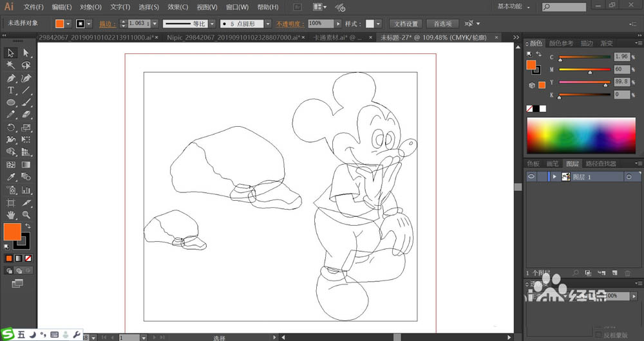644x341 pixels.
Task: Open the 5 点圆形 brush definition dropdown
Action: point(268,24)
